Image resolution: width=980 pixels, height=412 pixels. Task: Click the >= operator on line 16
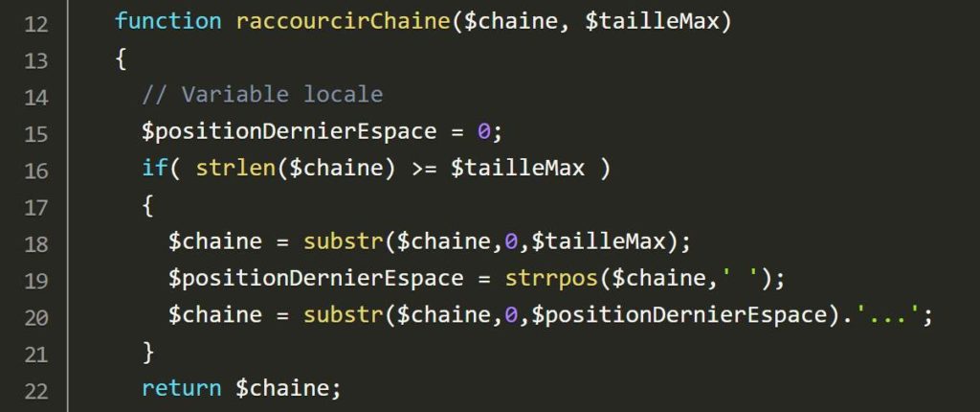tap(424, 169)
